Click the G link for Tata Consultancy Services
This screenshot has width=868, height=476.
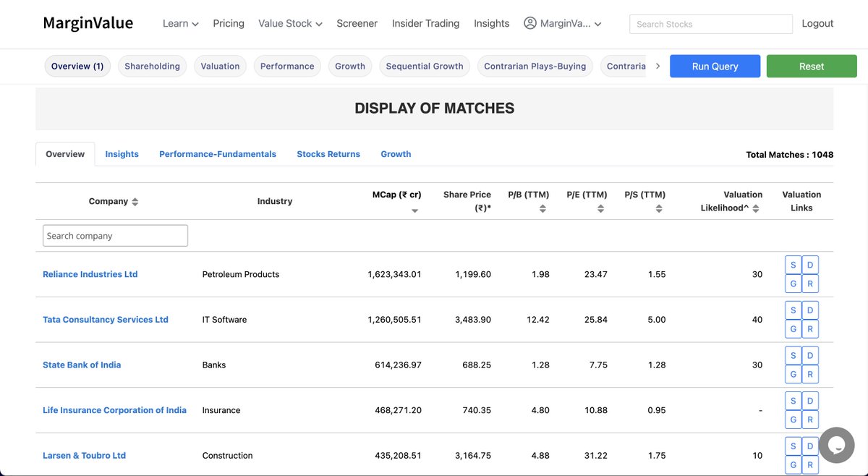point(793,329)
